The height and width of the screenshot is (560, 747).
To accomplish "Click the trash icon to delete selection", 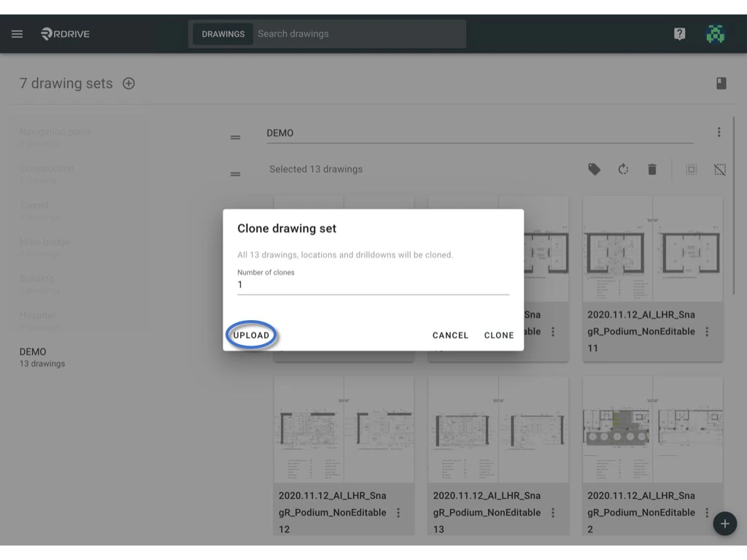I will point(652,169).
